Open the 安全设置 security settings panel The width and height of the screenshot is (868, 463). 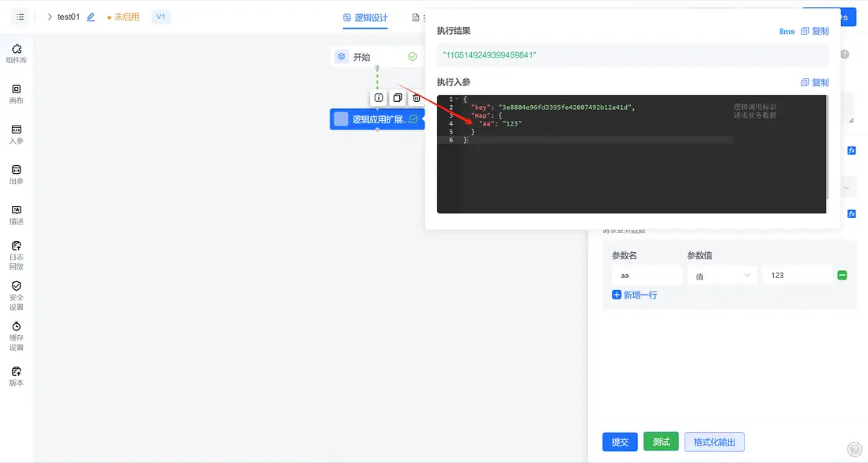pos(16,296)
